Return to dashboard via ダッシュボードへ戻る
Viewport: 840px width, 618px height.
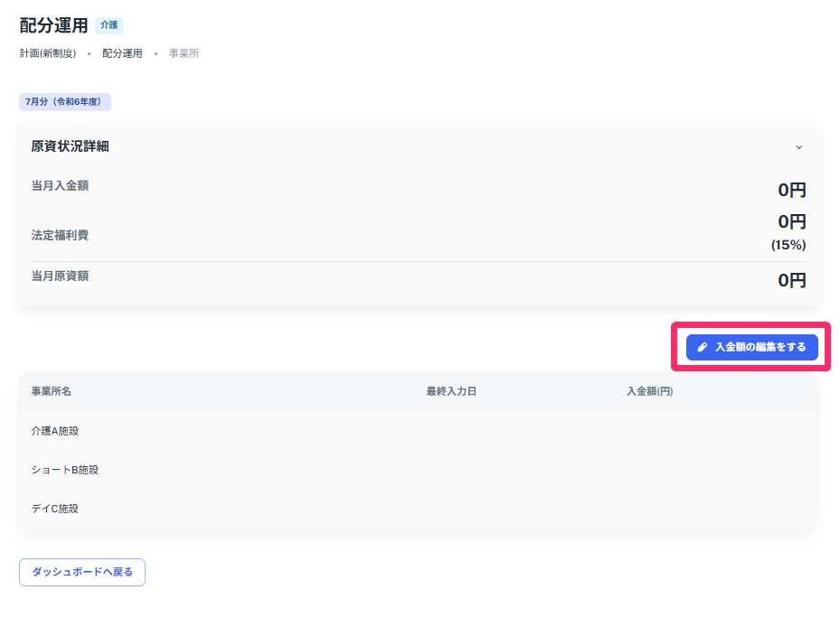(x=82, y=572)
